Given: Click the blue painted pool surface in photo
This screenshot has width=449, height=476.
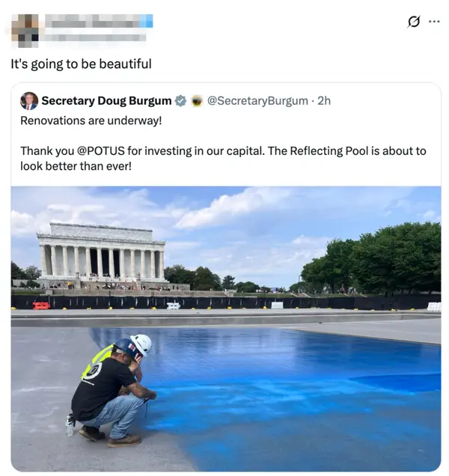Looking at the screenshot, I should coord(288,394).
